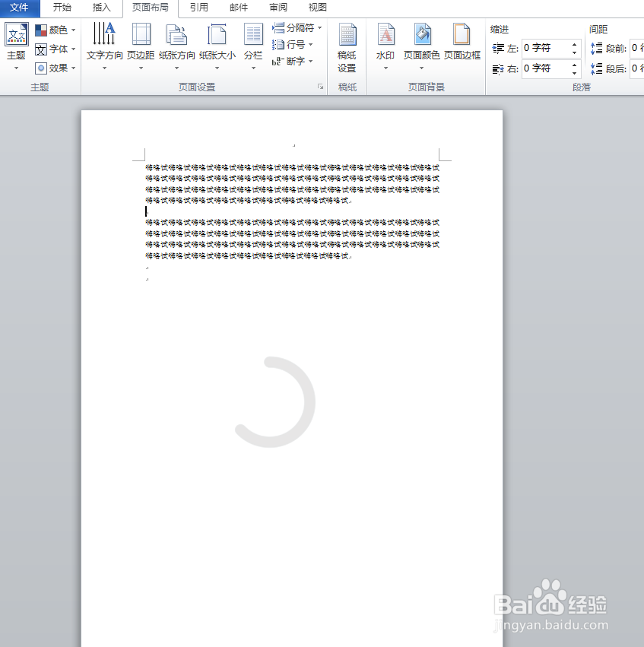Expand the Fonts (字体) dropdown arrow
The height and width of the screenshot is (647, 644).
tap(74, 49)
